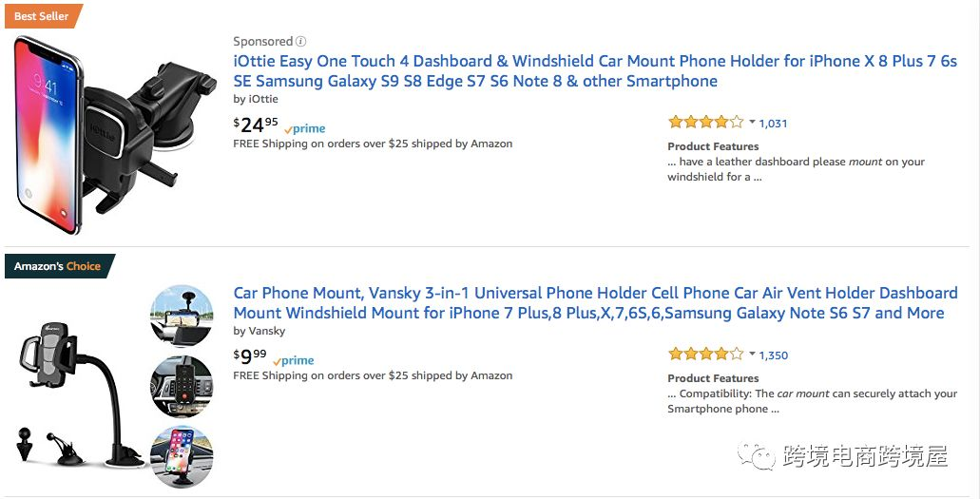Expand iOttie rating breakdown arrow

coord(752,123)
